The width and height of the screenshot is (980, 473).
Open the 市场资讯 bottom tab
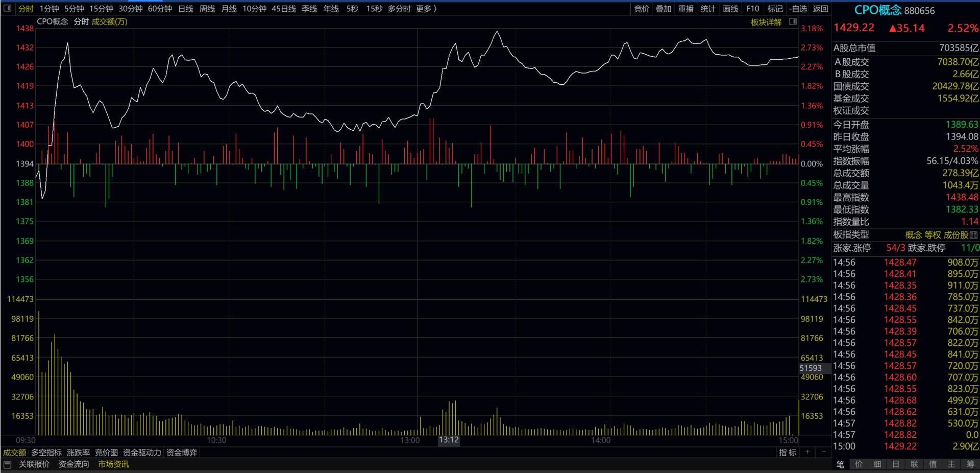pos(113,464)
